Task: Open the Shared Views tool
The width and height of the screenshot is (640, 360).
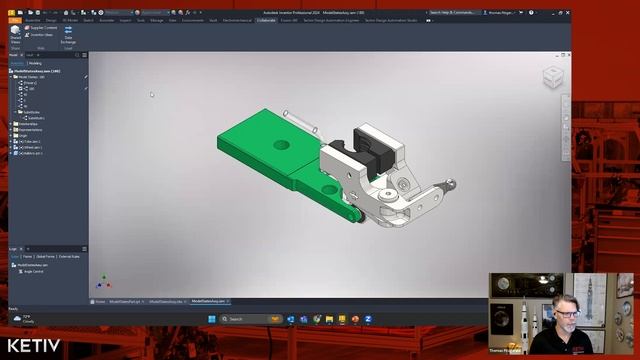Action: [15, 35]
